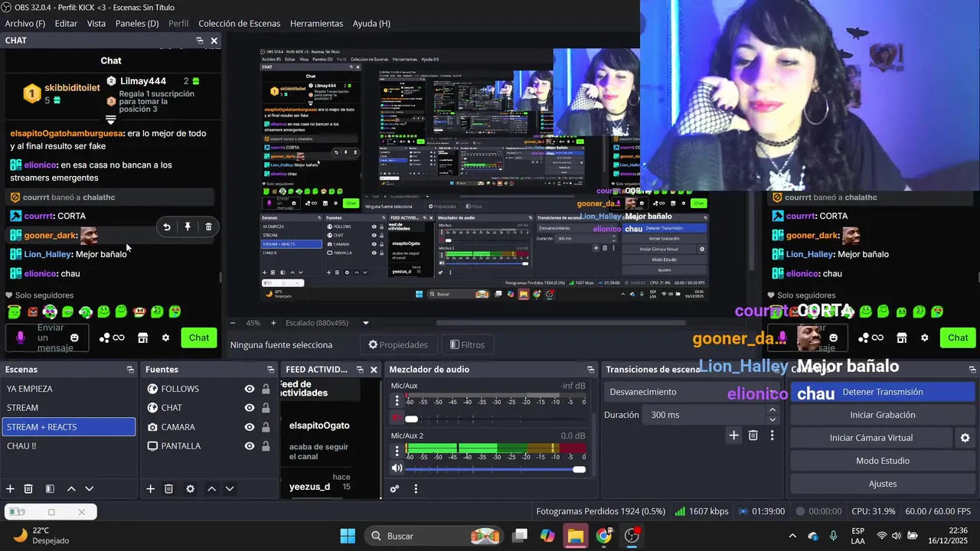Click the purple microphone icon in chat input
This screenshot has height=551, width=980.
tap(21, 337)
